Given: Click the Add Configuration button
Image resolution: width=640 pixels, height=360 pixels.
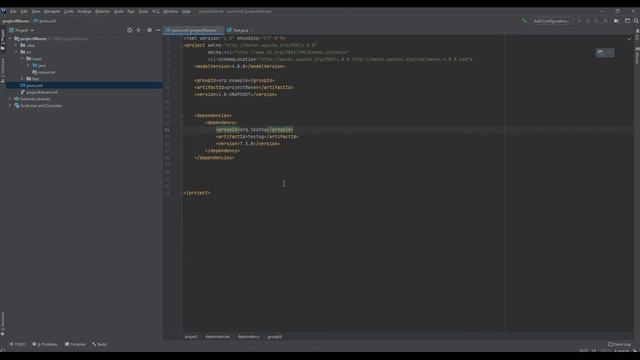Looking at the screenshot, I should click(x=551, y=21).
